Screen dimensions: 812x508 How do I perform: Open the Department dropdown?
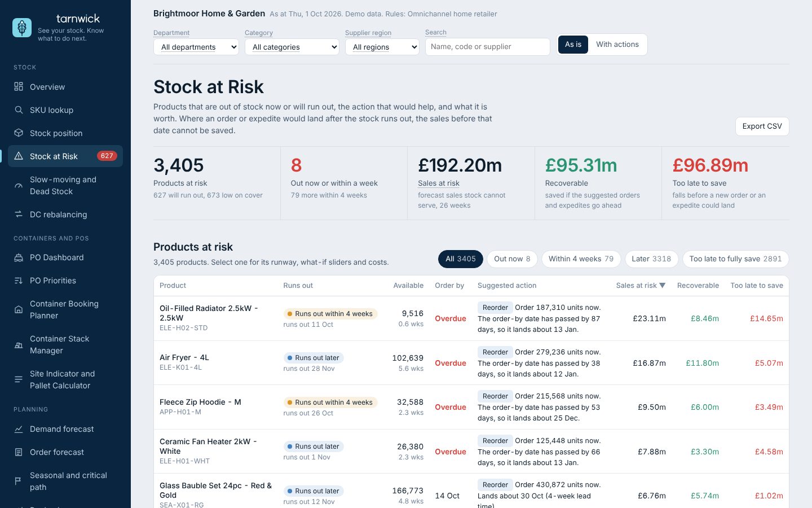196,47
